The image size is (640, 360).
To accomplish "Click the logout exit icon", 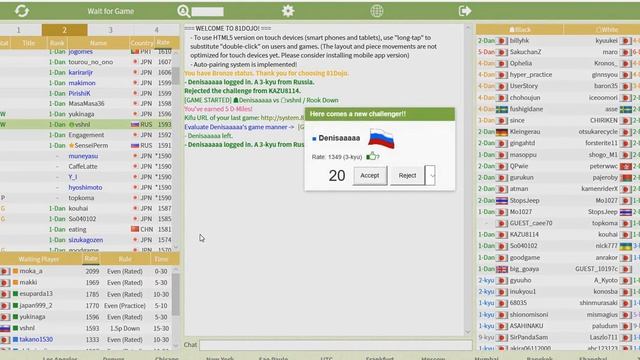I will 465,11.
